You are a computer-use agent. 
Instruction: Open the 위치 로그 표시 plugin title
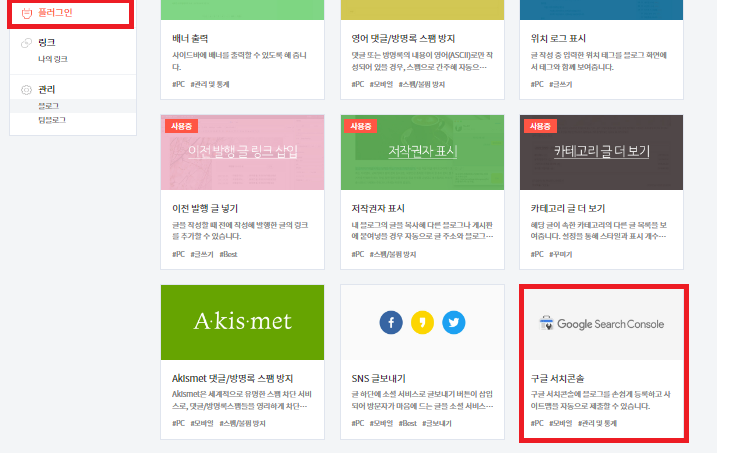click(x=558, y=38)
